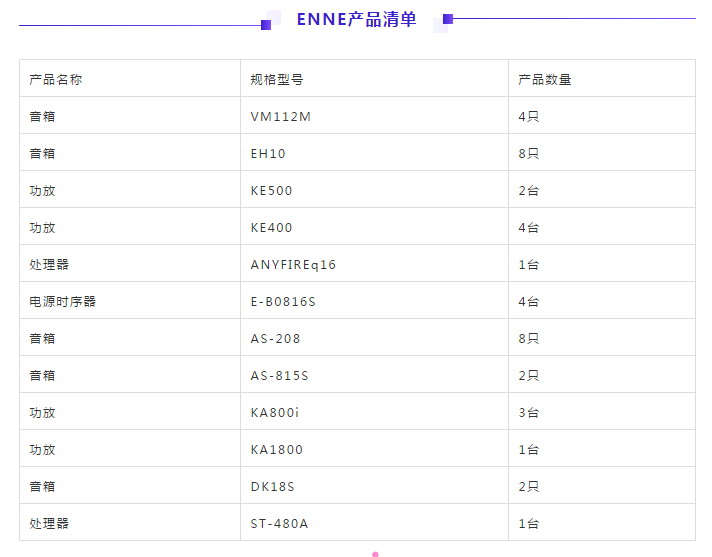Select the 产品数量 column header
Image resolution: width=712 pixels, height=557 pixels.
(x=544, y=79)
